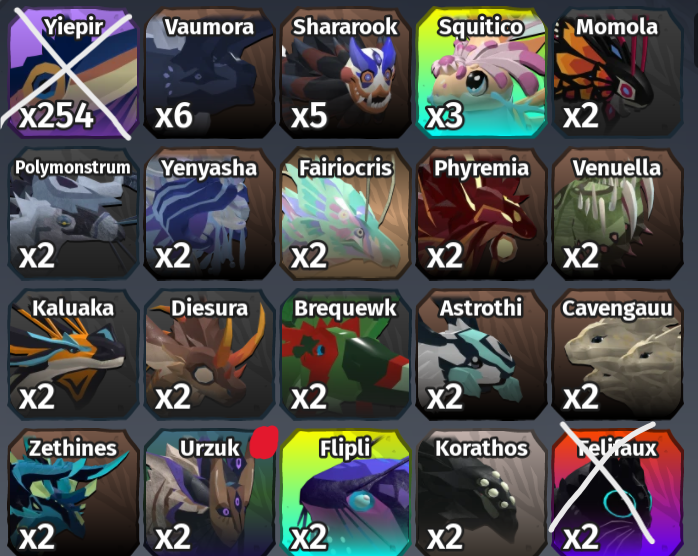The image size is (698, 556).
Task: Choose the Shararook skull-faced creature
Action: point(345,73)
